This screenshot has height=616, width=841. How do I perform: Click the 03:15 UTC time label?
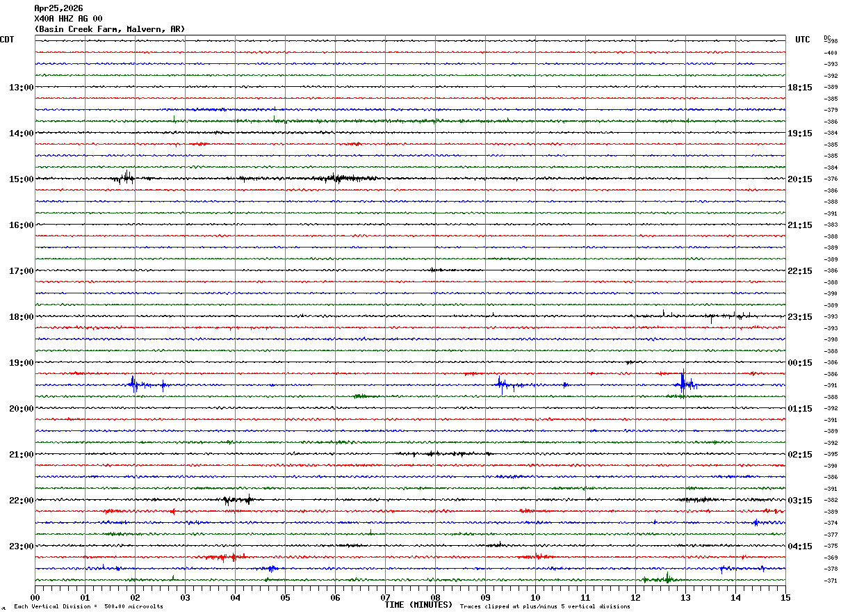click(x=800, y=501)
